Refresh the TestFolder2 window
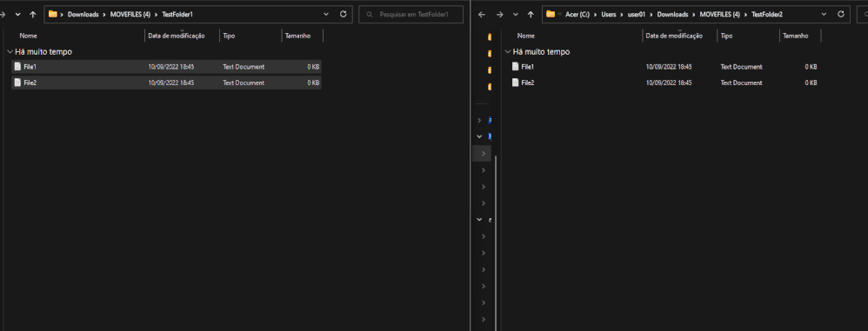The image size is (868, 331). 841,15
